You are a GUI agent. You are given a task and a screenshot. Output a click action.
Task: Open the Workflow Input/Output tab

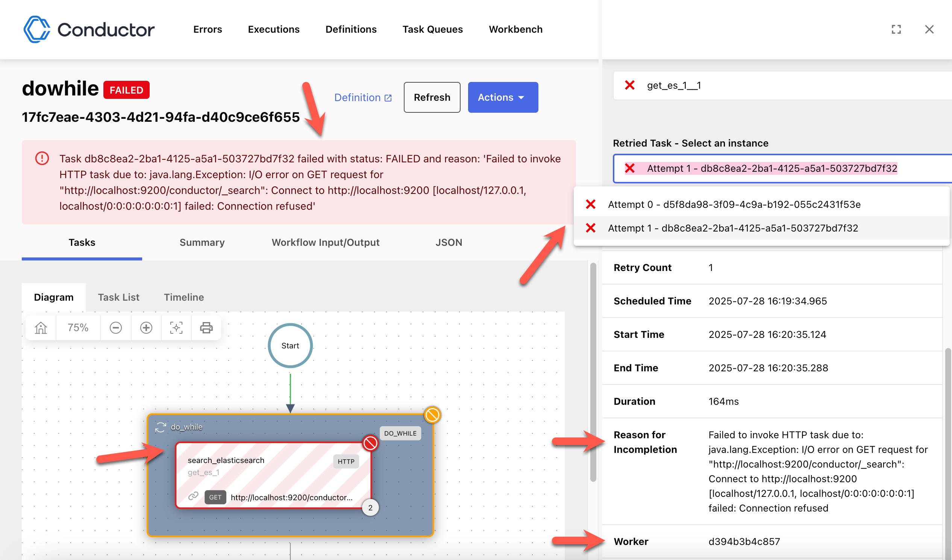click(325, 242)
